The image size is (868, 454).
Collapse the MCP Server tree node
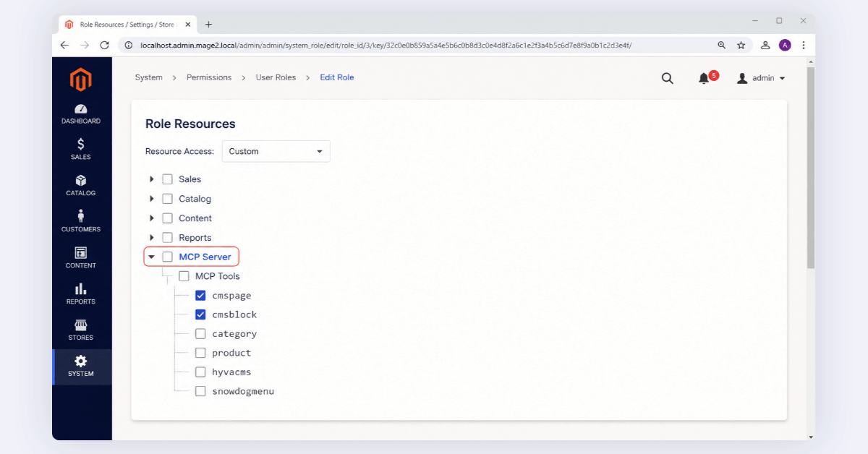(152, 257)
